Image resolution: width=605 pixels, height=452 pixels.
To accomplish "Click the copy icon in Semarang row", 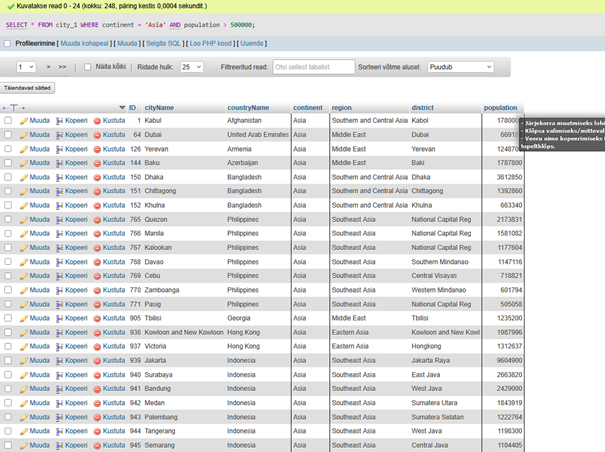I will [59, 444].
